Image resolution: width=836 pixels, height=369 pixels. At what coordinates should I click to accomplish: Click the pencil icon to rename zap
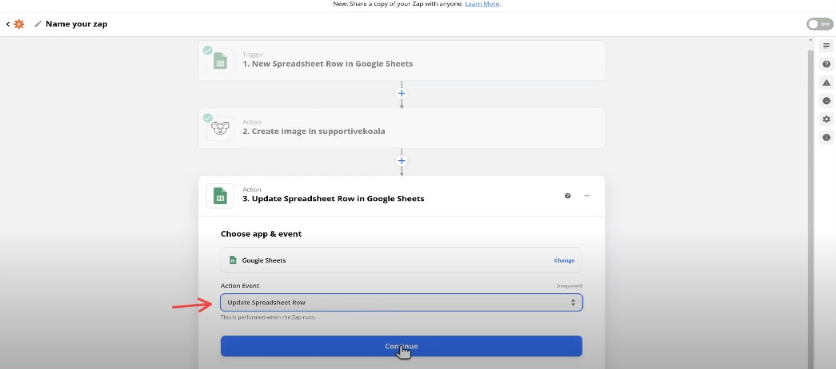pyautogui.click(x=38, y=24)
